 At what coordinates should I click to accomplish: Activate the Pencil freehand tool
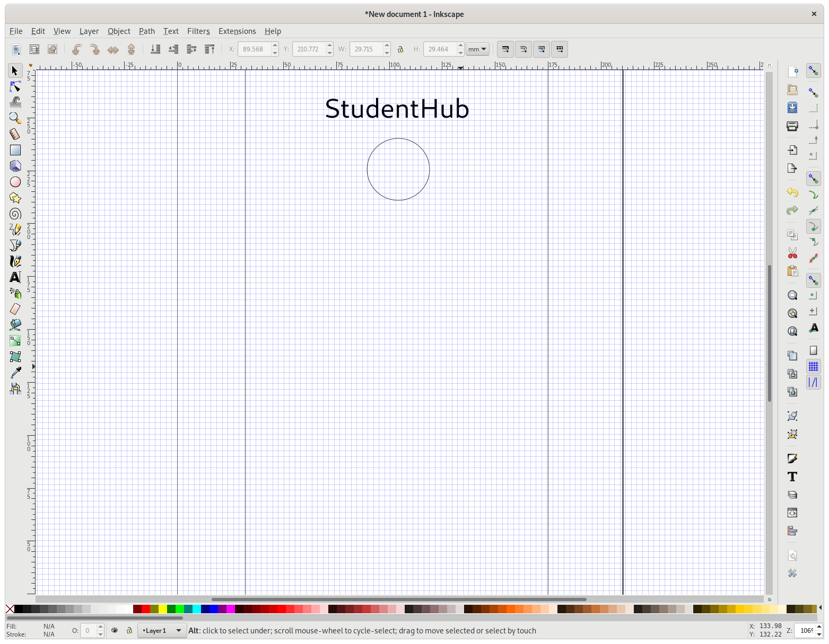coord(15,230)
